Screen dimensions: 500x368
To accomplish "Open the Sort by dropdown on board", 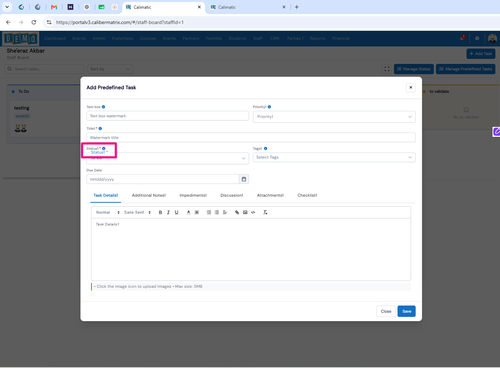I will [x=110, y=69].
